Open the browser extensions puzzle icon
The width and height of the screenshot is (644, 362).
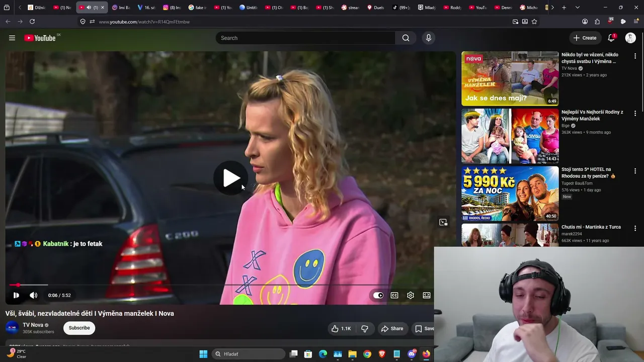point(597,22)
